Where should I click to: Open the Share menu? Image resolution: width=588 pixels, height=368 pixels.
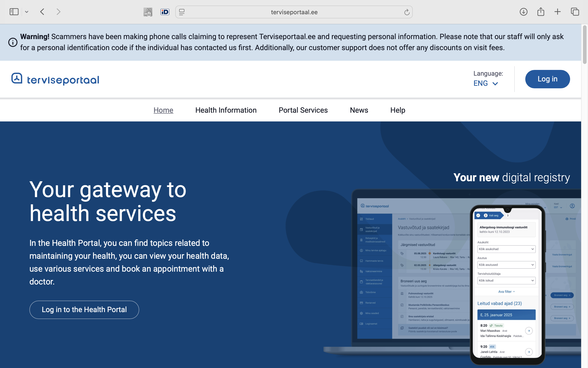pyautogui.click(x=541, y=12)
